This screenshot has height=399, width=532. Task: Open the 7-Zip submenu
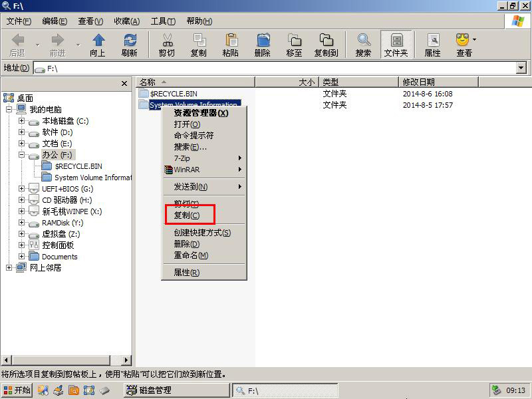(x=204, y=158)
